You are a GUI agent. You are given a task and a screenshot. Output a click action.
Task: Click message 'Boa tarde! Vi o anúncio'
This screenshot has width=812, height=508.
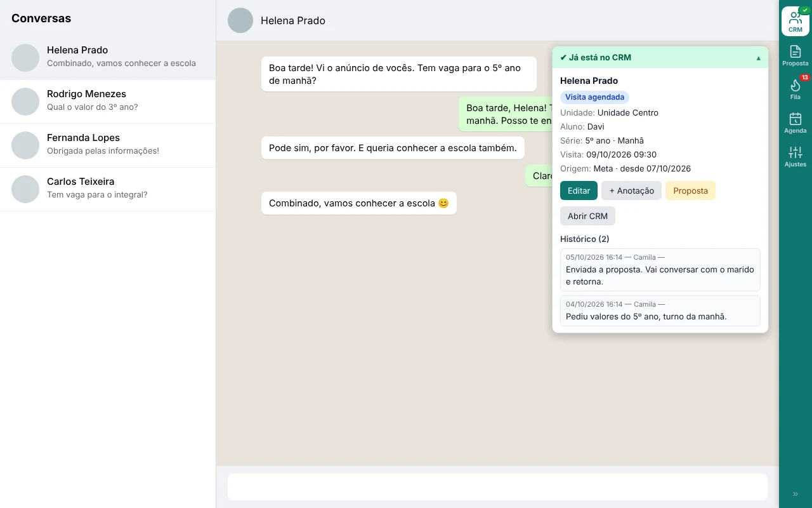[399, 74]
